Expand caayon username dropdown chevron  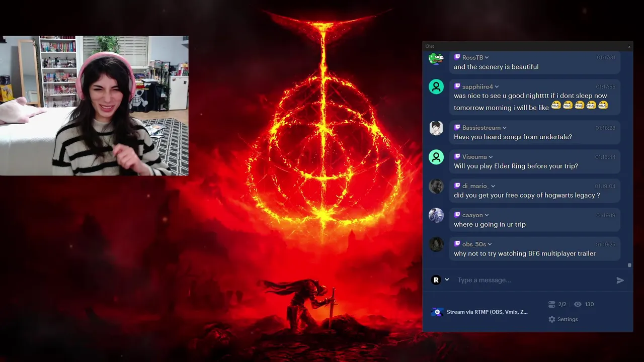pos(487,216)
